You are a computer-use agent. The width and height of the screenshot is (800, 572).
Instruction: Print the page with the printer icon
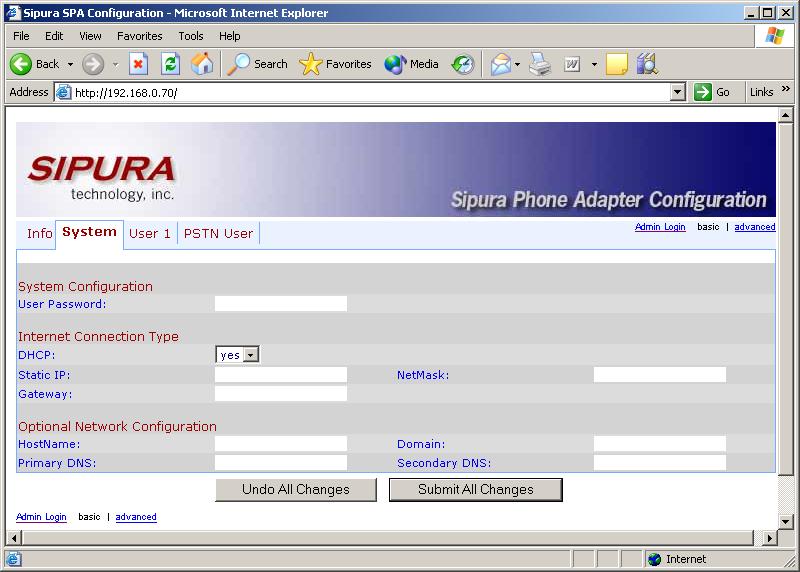coord(540,64)
